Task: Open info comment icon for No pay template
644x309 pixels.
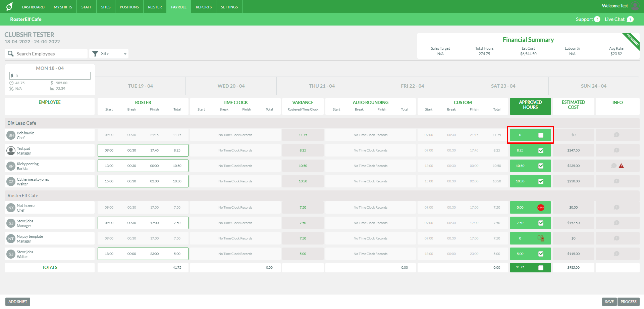Action: pyautogui.click(x=616, y=238)
